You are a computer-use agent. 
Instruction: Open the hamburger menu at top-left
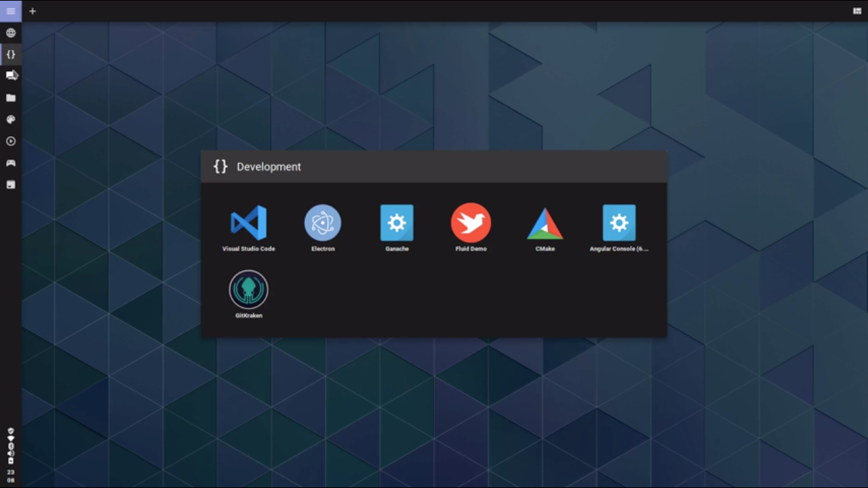point(11,11)
